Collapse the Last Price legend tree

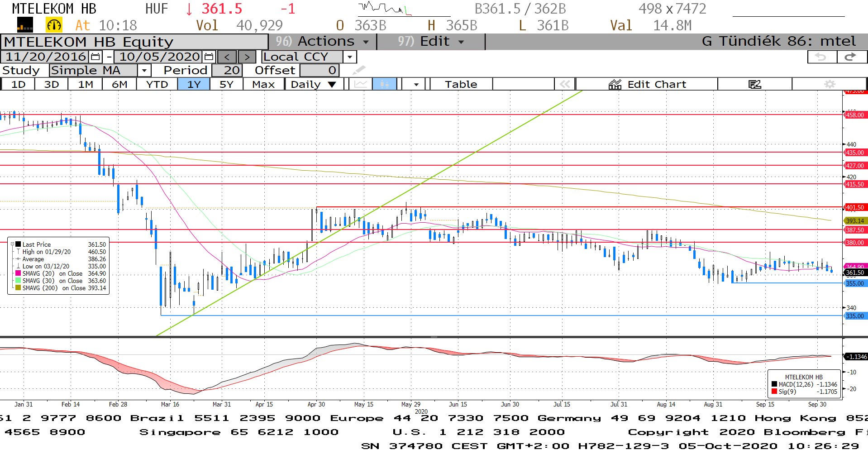point(12,244)
